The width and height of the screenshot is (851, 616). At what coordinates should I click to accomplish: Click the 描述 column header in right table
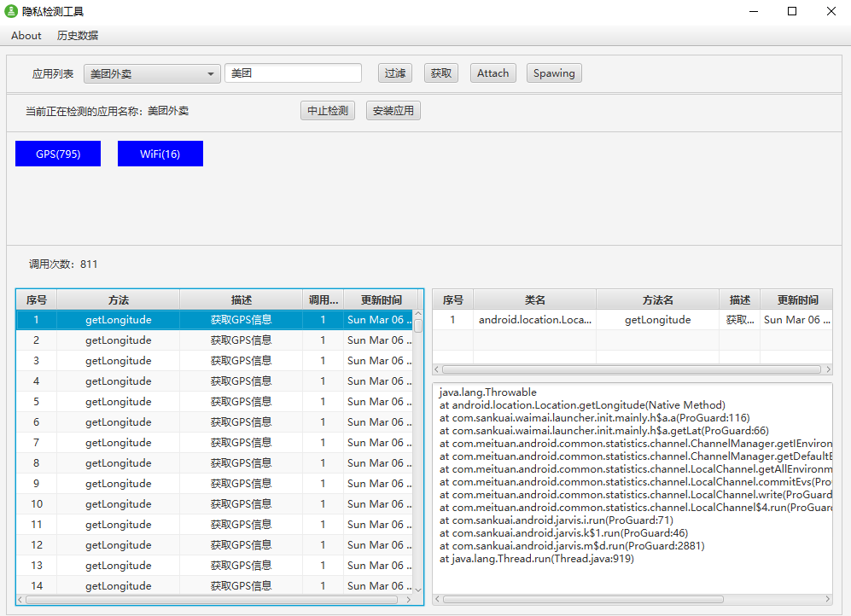tap(740, 299)
